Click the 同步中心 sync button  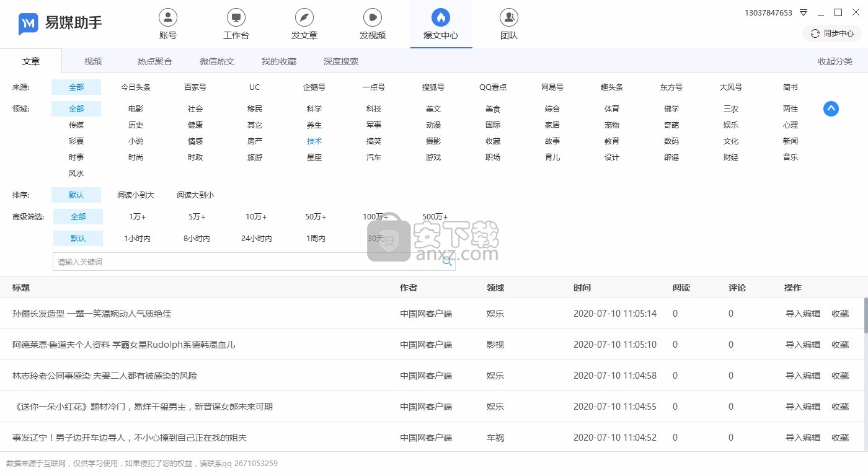[x=832, y=33]
